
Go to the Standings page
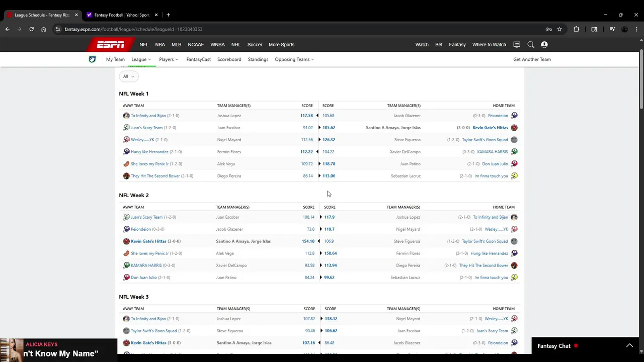258,59
